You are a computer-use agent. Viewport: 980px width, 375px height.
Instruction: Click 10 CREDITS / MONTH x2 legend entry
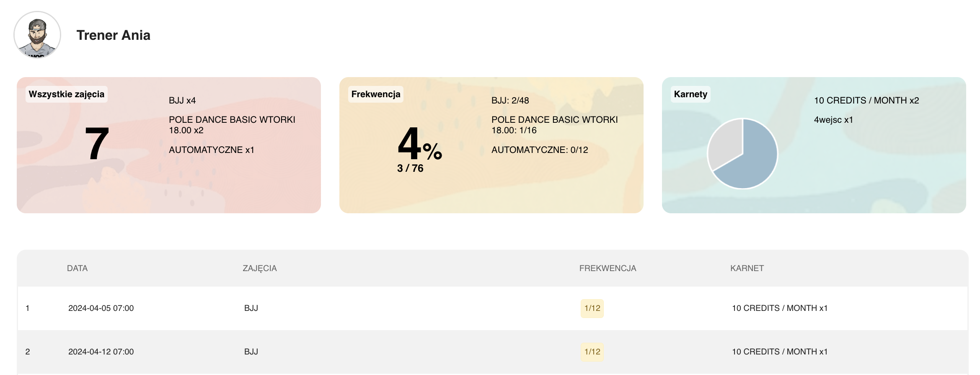866,101
